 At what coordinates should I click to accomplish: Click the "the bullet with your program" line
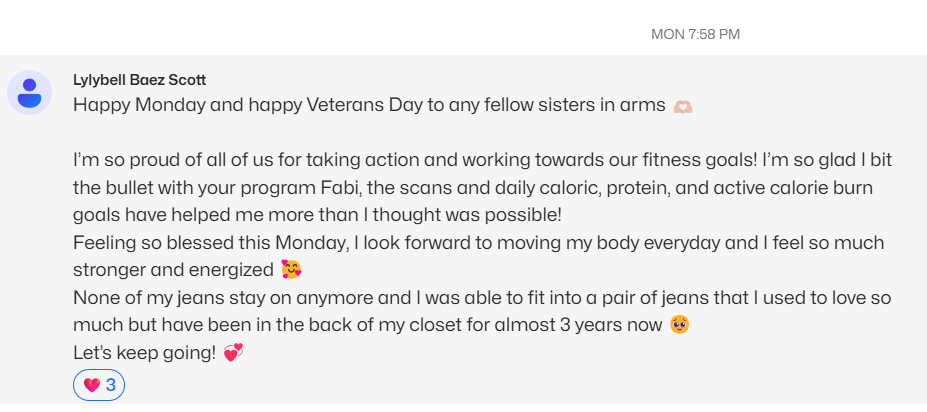[473, 188]
